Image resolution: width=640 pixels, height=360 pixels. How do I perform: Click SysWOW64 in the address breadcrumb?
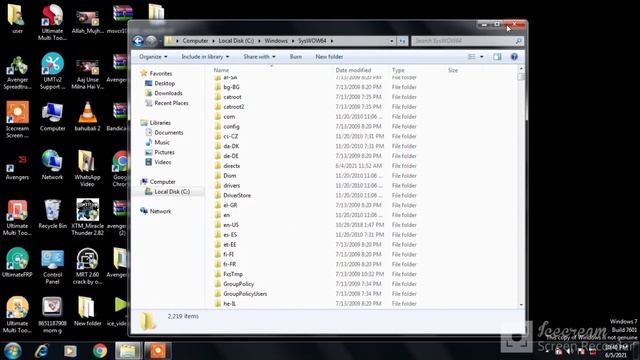(x=312, y=41)
